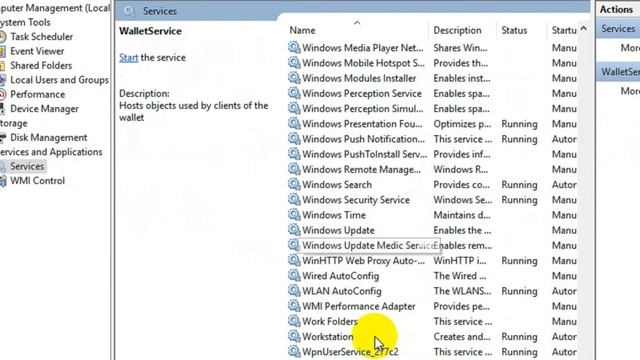This screenshot has width=640, height=360.
Task: Select the Windows Search service name
Action: [337, 185]
